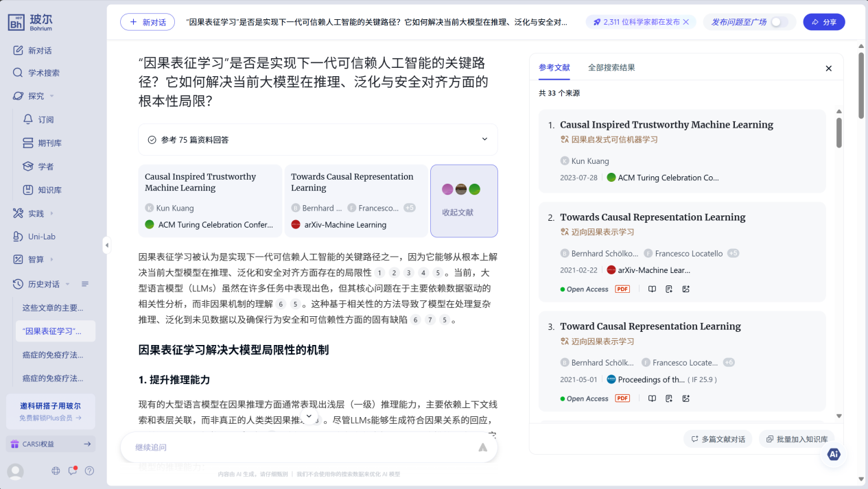Click the send arrow in follow-up box
This screenshot has width=868, height=489.
482,447
